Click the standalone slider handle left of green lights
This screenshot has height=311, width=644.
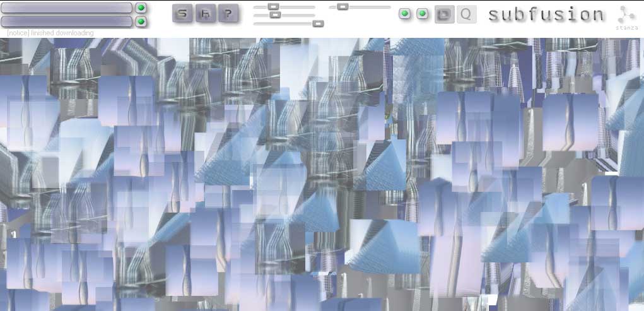(342, 6)
